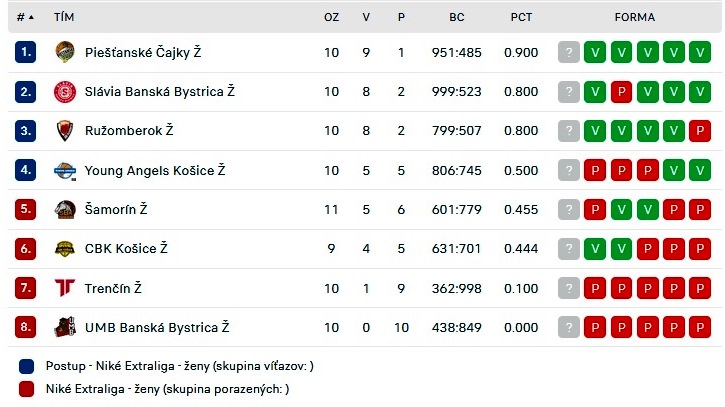
Task: Click the blue Postup legend swatch
Action: [x=26, y=366]
